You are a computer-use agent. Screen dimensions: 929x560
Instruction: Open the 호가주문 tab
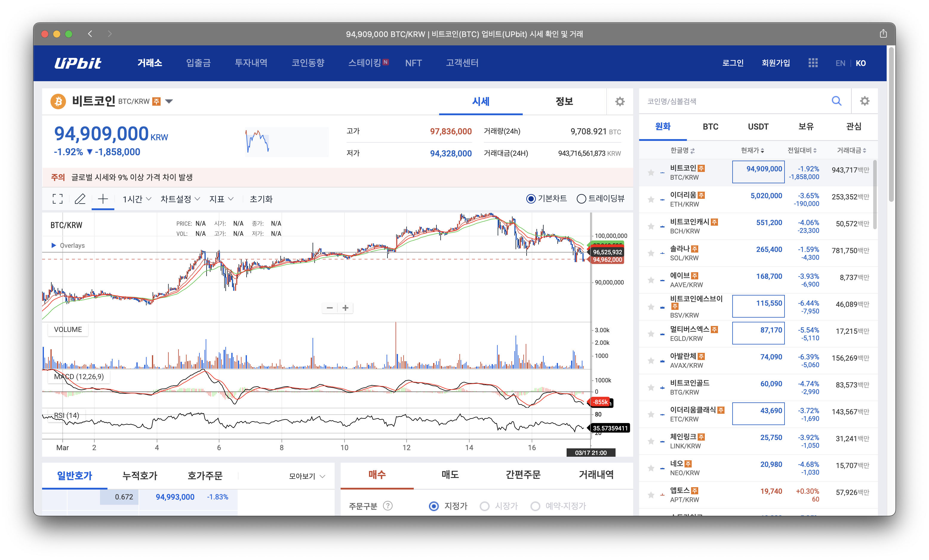[205, 476]
